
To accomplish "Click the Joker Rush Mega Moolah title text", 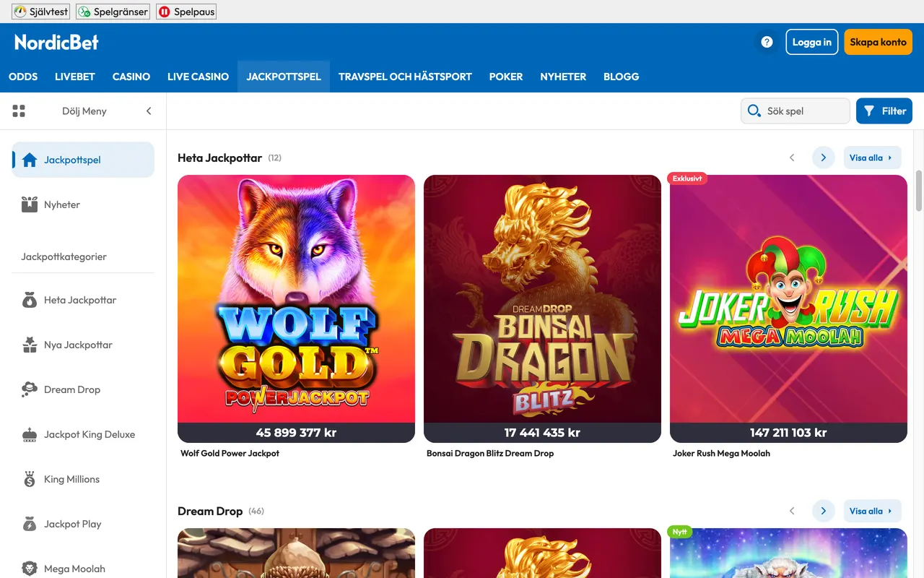I will click(721, 453).
